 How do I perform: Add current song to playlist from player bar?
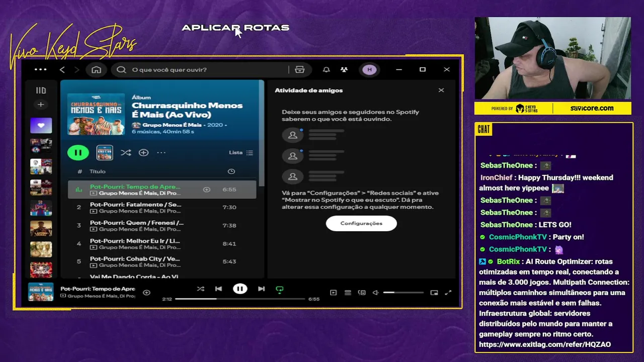(146, 293)
